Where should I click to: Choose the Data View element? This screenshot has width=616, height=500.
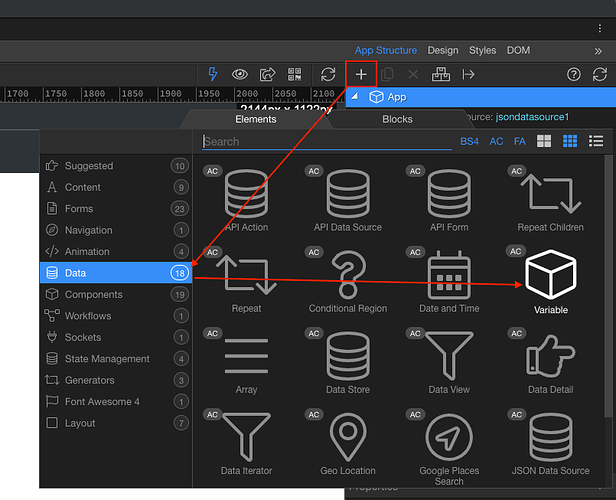449,362
